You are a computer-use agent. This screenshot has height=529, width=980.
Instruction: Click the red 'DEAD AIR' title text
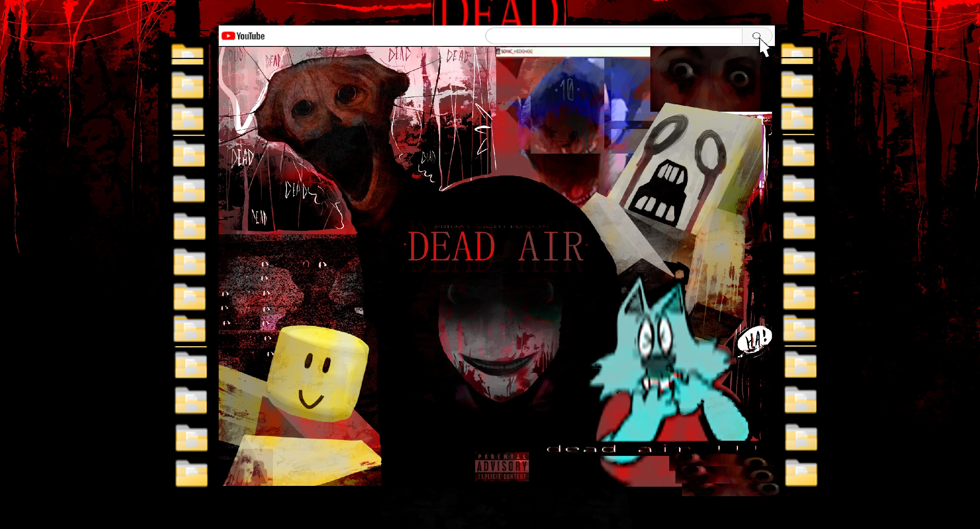point(495,247)
